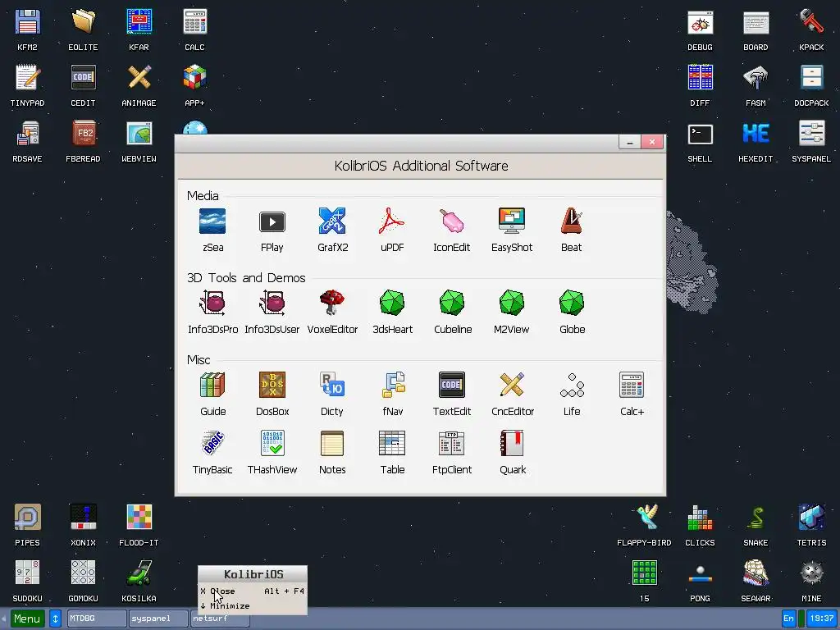Open SYSPANEL settings icon
The image size is (840, 630).
(811, 134)
